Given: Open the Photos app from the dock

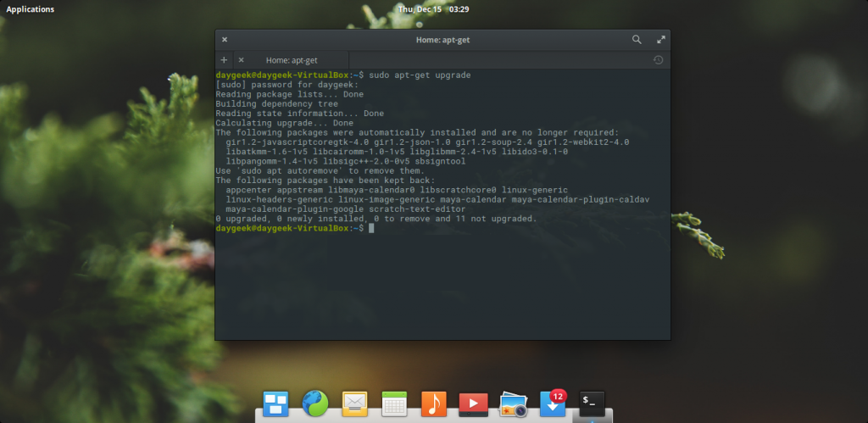Looking at the screenshot, I should [513, 404].
